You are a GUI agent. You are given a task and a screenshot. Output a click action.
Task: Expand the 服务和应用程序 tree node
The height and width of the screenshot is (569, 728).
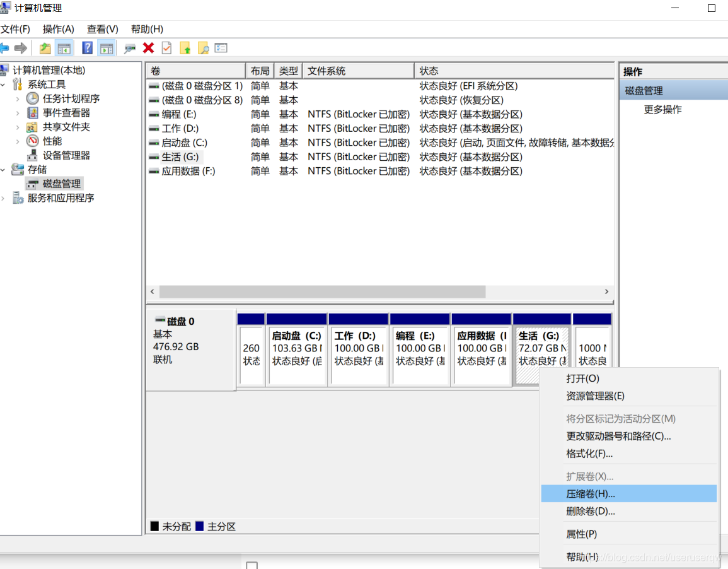tap(3, 198)
